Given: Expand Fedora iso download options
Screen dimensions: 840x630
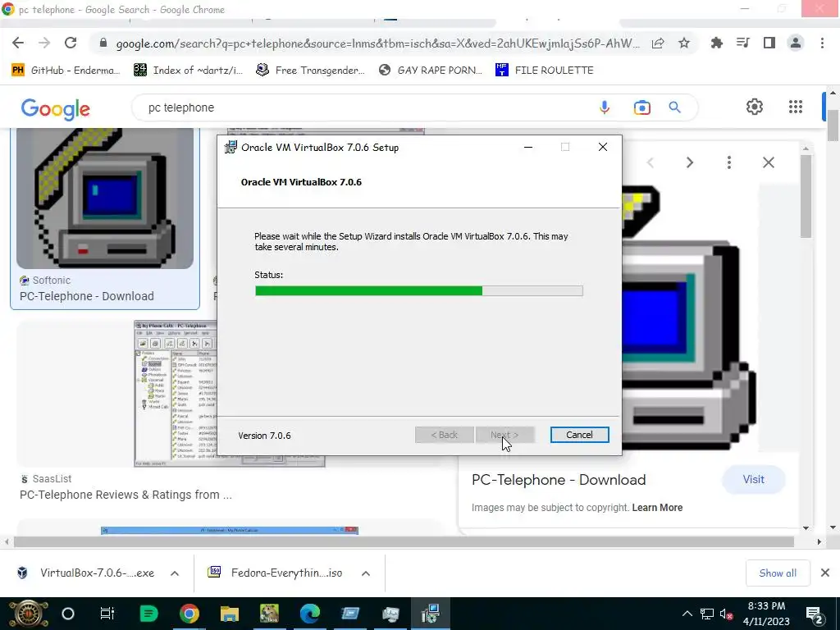Looking at the screenshot, I should (x=366, y=573).
